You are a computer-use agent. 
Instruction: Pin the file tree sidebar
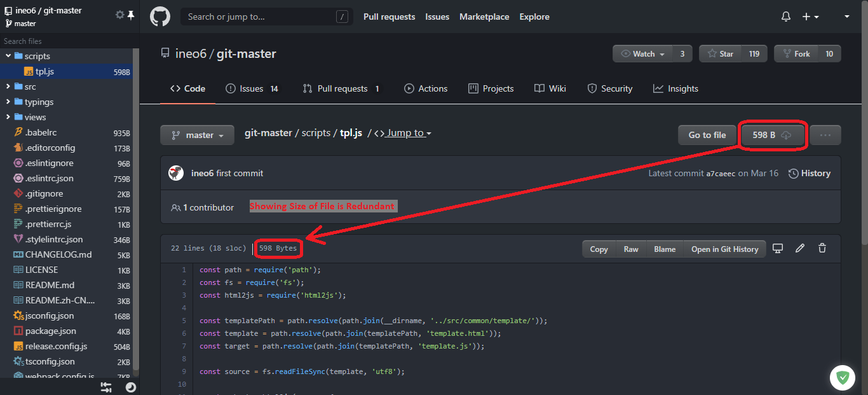tap(131, 15)
